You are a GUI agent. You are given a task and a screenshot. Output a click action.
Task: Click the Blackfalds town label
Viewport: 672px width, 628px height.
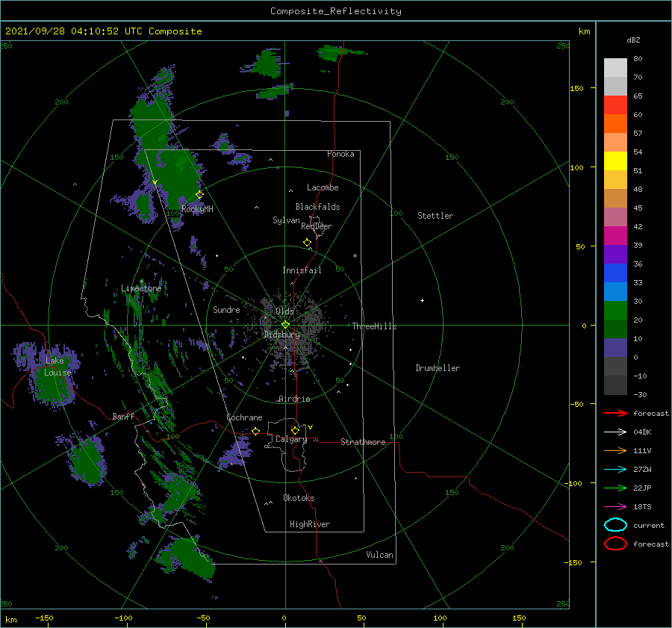[x=317, y=207]
